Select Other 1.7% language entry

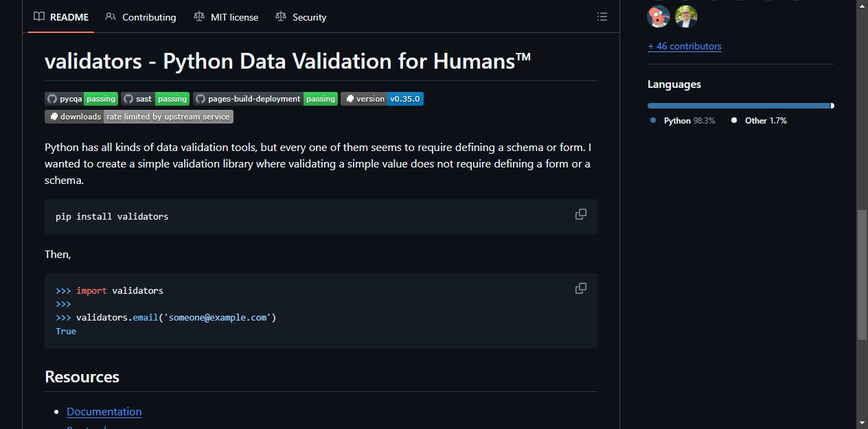click(x=759, y=121)
